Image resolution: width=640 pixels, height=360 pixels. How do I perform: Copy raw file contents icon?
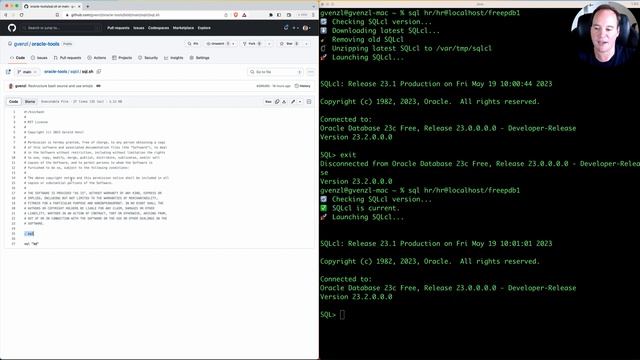[x=277, y=102]
